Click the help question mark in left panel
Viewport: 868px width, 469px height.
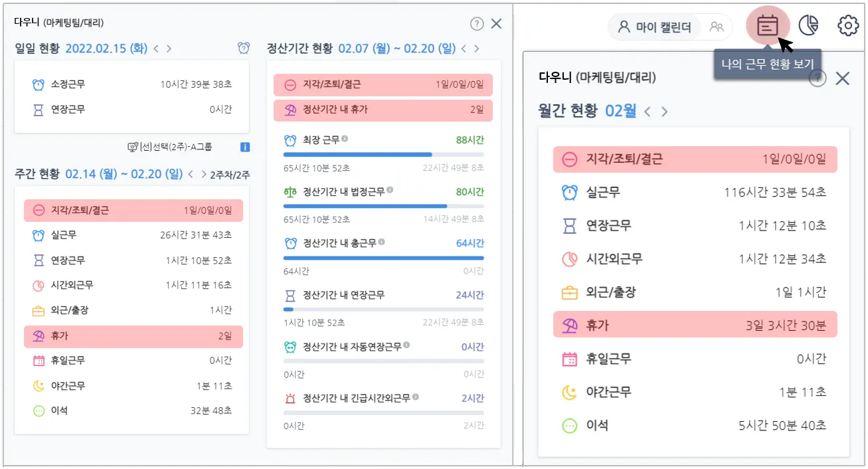point(477,24)
